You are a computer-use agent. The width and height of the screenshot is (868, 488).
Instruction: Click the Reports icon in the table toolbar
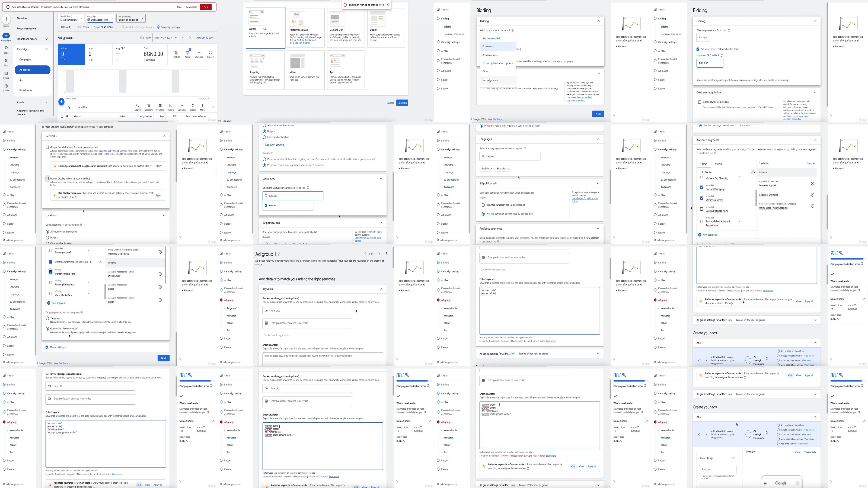point(171,106)
